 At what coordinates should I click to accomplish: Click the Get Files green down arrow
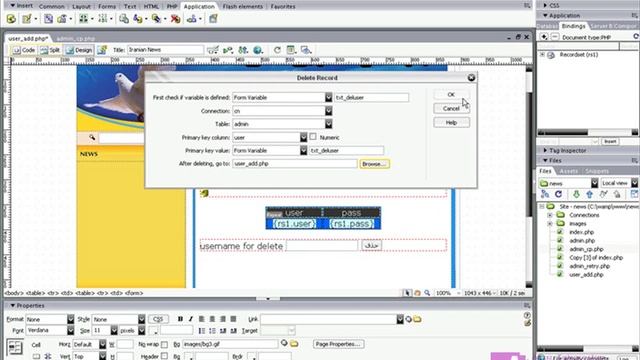576,194
